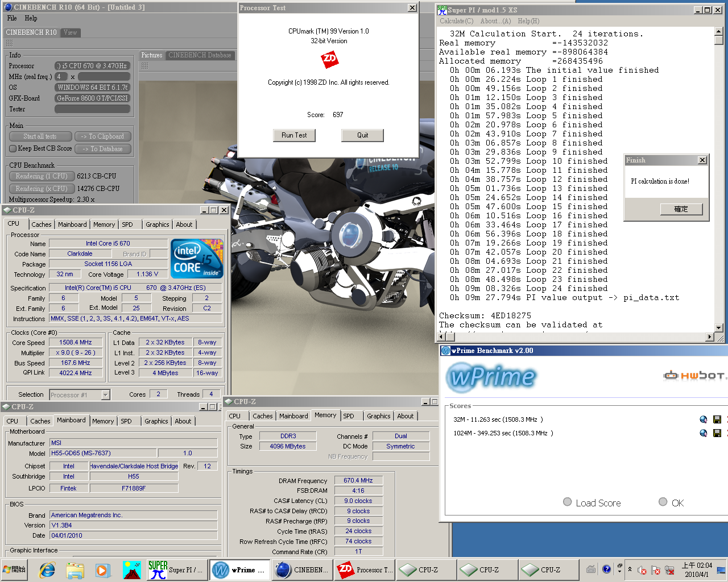Image resolution: width=728 pixels, height=582 pixels.
Task: Click Load Score in wPrime
Action: (x=592, y=503)
